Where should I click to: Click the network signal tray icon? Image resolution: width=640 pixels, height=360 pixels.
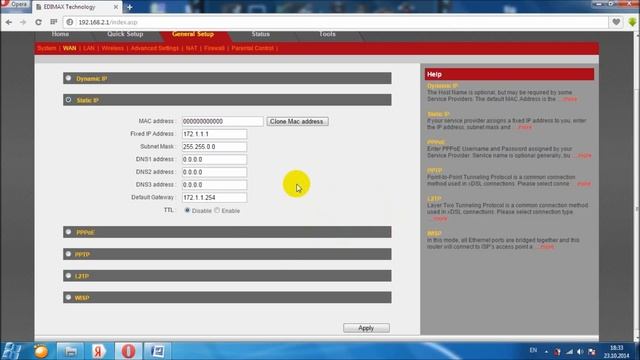pyautogui.click(x=569, y=351)
